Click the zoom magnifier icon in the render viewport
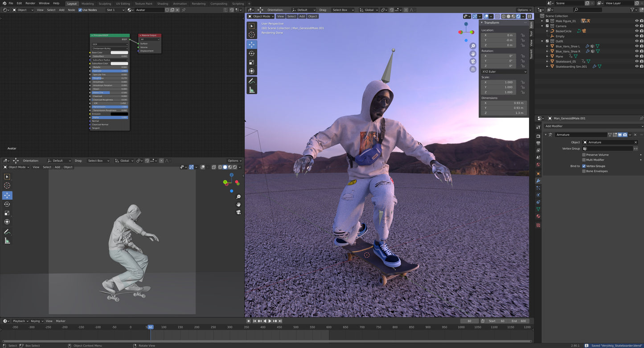Viewport: 644px width, 348px height. 473,46
